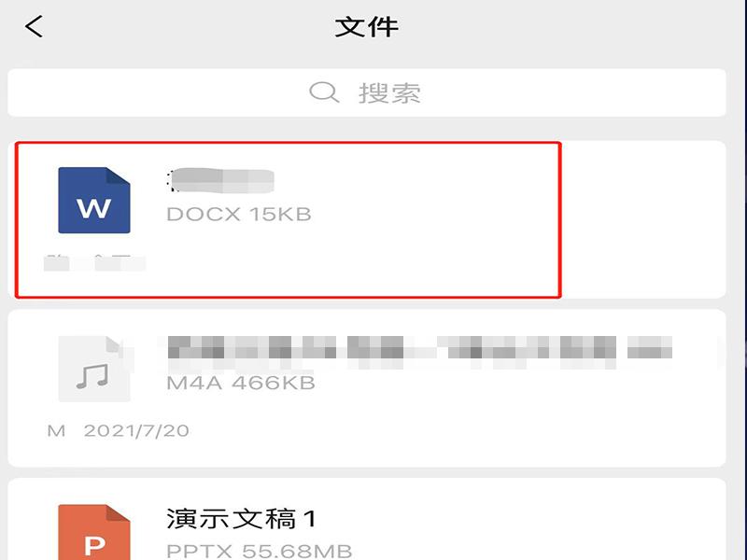Tap the magnifier icon in the search bar
This screenshot has height=560, width=747.
pyautogui.click(x=324, y=91)
